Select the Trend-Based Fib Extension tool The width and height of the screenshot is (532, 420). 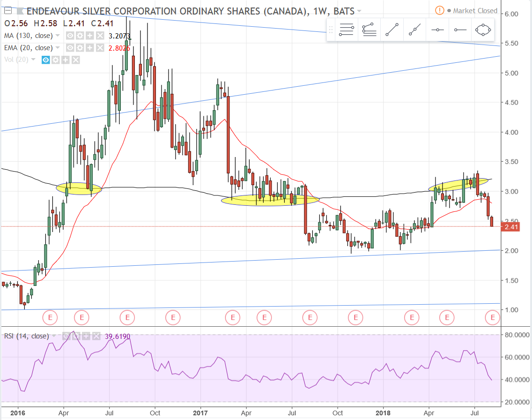(x=369, y=30)
